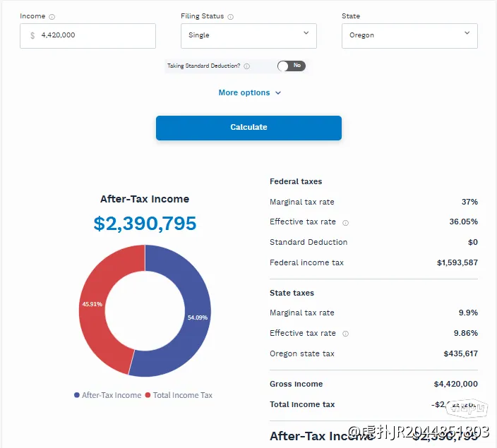Click info icon next to state effective tax rate
Viewport: 497px width, 448px height.
[345, 334]
